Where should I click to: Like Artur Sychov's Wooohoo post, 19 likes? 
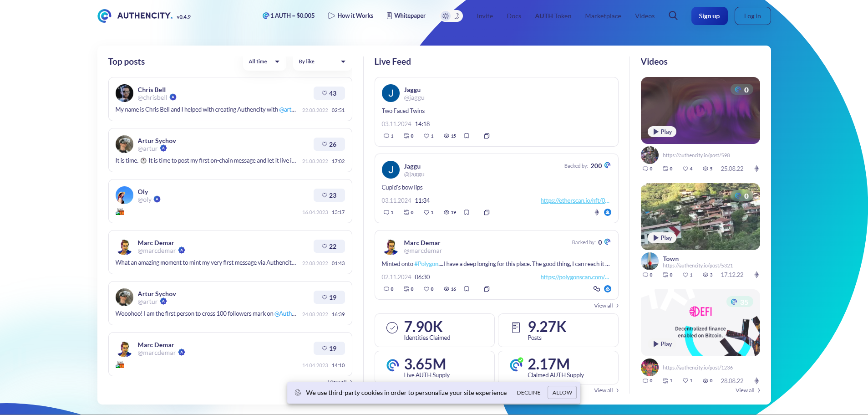[x=329, y=297]
